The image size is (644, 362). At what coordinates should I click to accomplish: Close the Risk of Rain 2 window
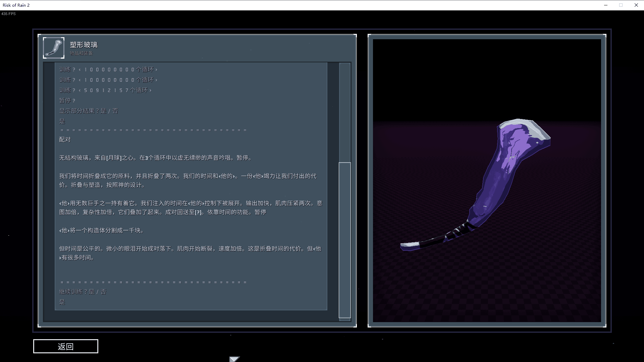tap(636, 5)
